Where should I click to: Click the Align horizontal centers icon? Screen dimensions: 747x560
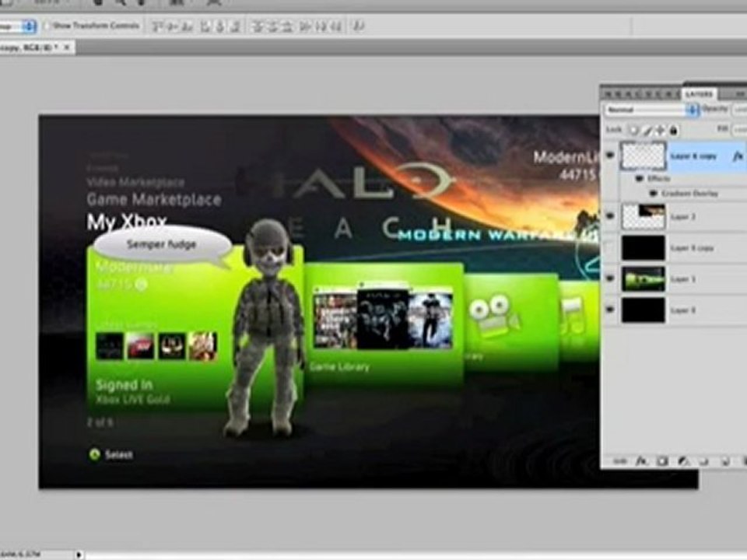[x=220, y=26]
